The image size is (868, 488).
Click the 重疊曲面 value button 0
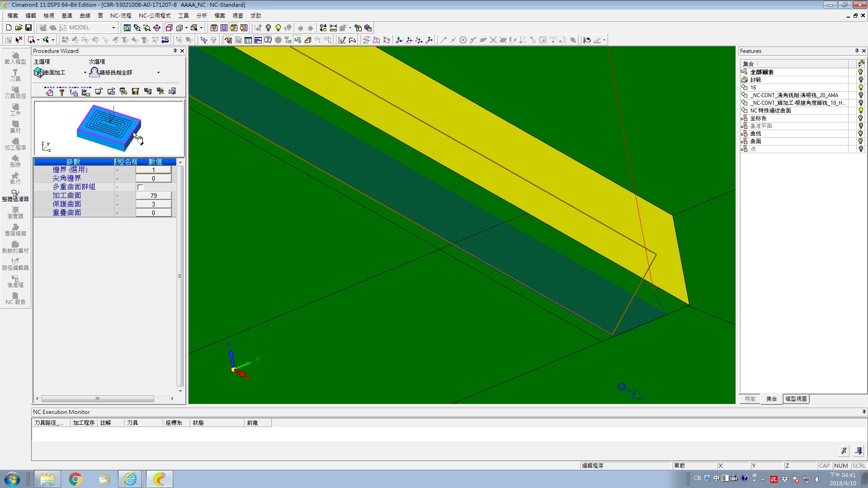point(154,213)
